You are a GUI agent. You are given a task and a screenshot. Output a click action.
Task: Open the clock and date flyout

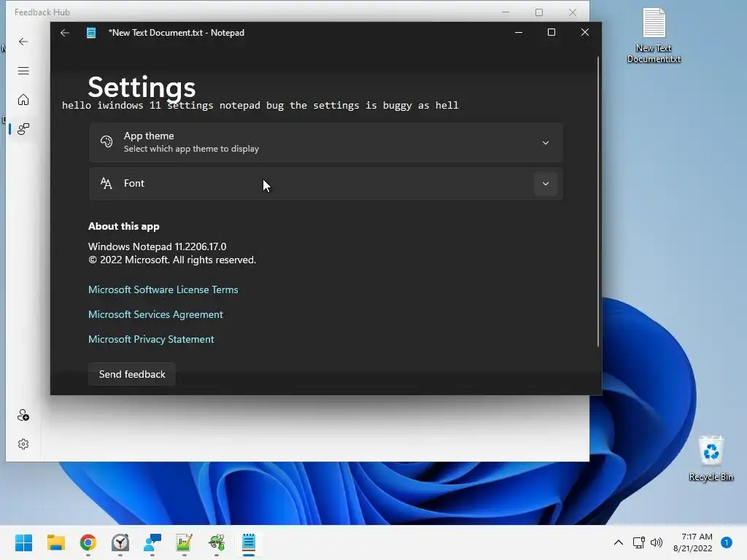tap(693, 542)
